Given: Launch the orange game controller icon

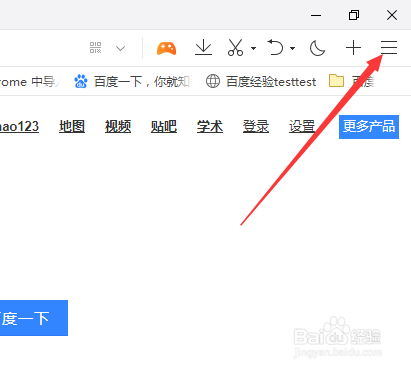Looking at the screenshot, I should click(x=166, y=48).
